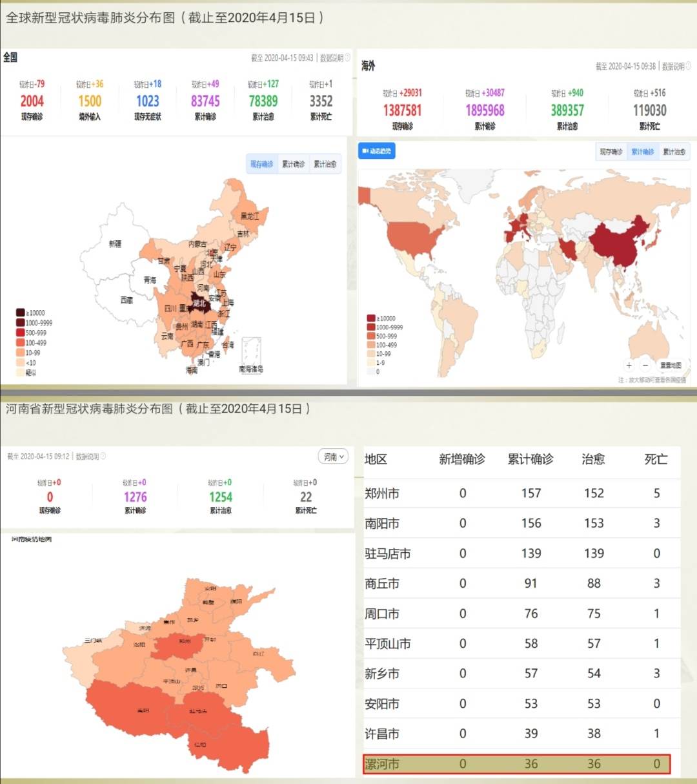
Task: Click the national 累计确诊 value 83745
Action: (205, 101)
